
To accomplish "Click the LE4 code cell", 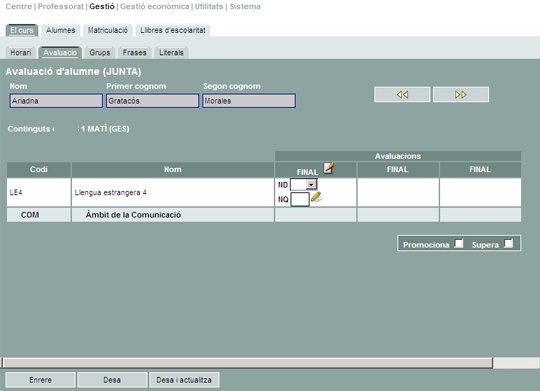I will (39, 192).
